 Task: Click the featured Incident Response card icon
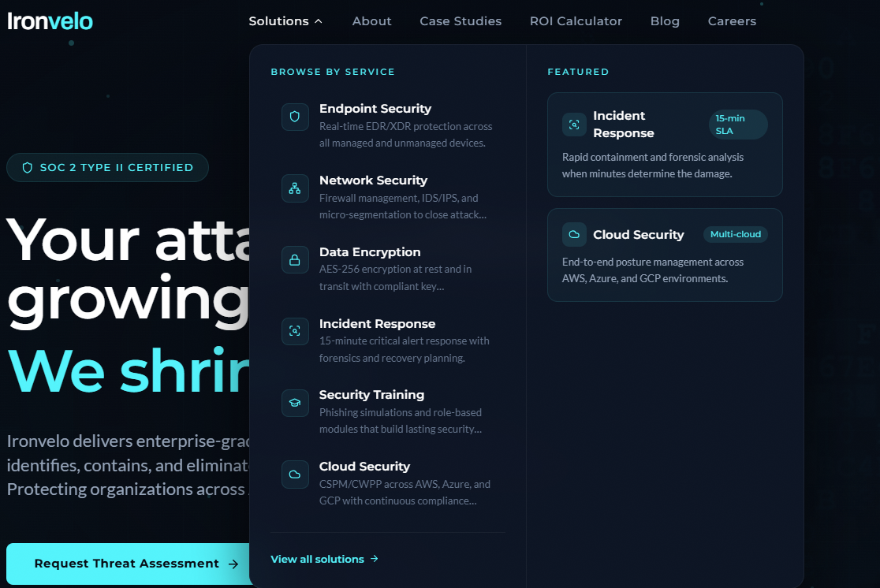574,125
